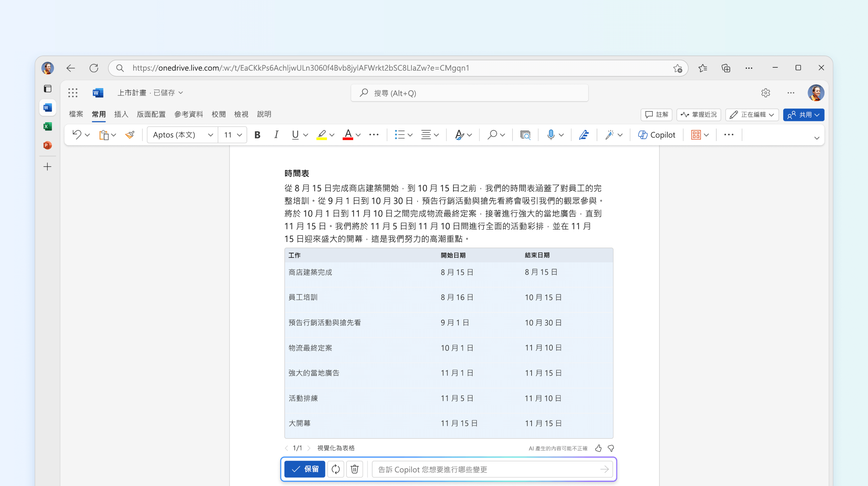Toggle italic formatting
The image size is (868, 486).
point(276,135)
